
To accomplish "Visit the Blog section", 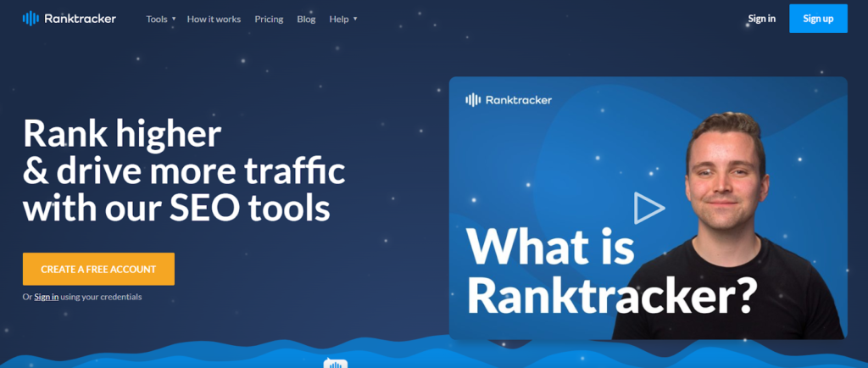I will (x=306, y=19).
